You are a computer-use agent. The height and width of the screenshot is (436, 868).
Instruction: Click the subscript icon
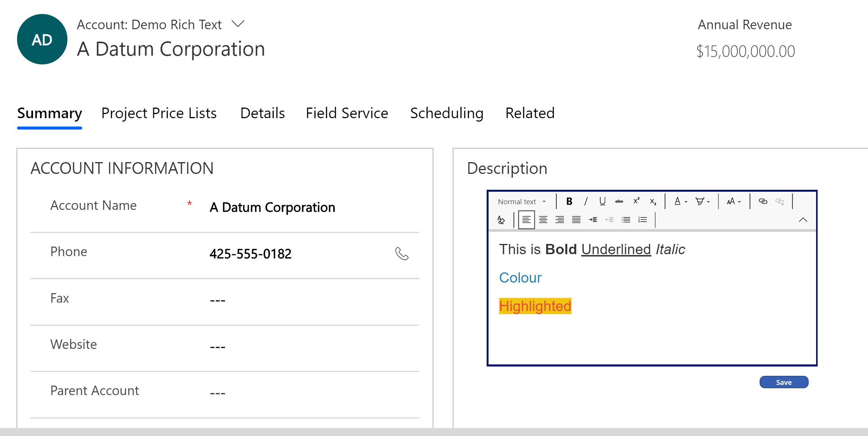653,202
